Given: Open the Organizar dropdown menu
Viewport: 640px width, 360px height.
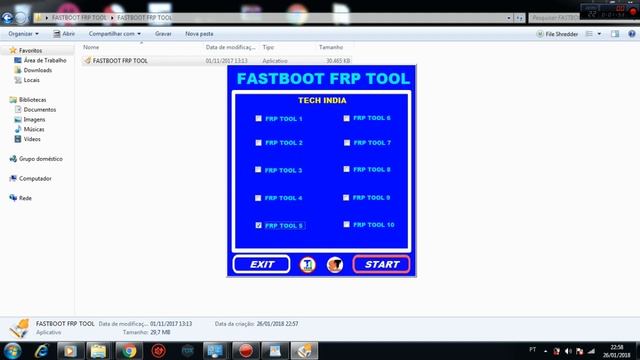Looking at the screenshot, I should coord(24,34).
